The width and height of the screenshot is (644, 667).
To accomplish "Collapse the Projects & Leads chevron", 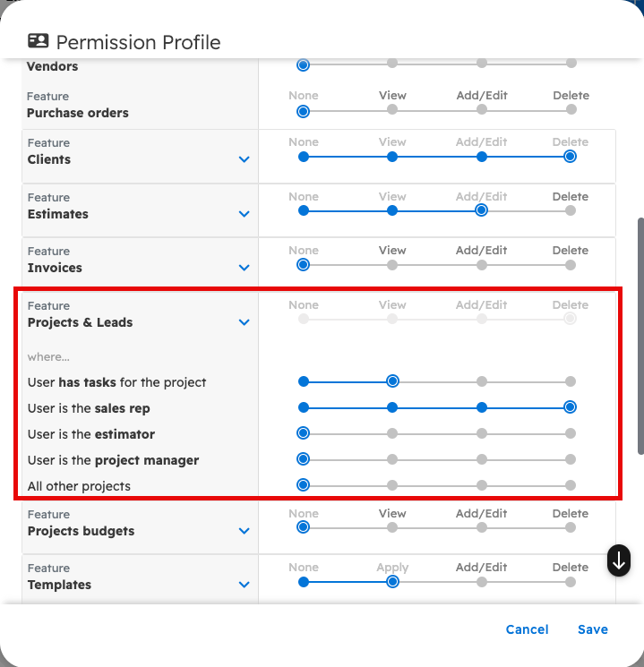I will 244,322.
